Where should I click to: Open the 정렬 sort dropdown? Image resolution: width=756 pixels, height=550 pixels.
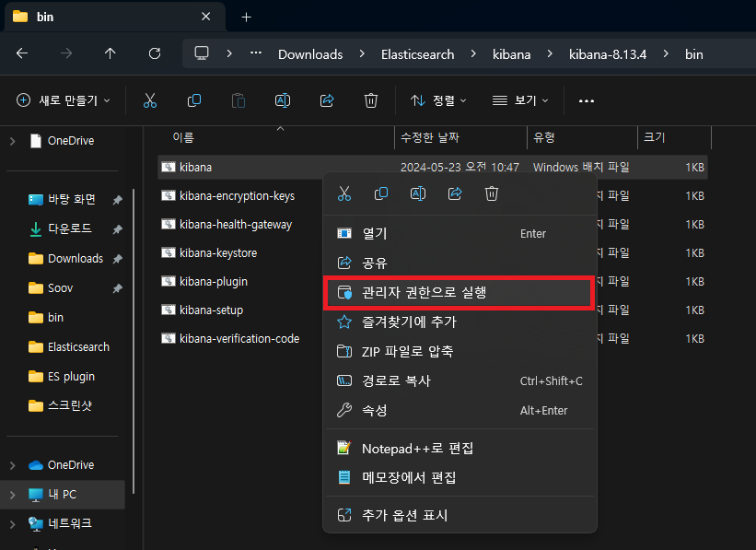[x=438, y=100]
